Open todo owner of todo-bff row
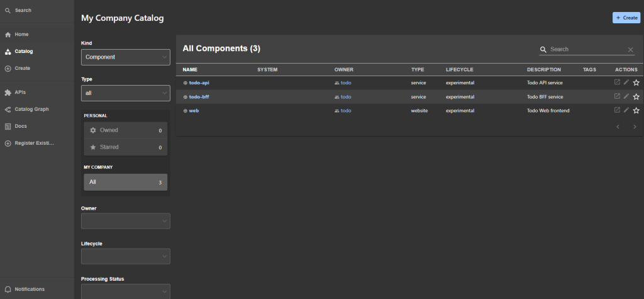The height and width of the screenshot is (299, 644). pyautogui.click(x=346, y=97)
